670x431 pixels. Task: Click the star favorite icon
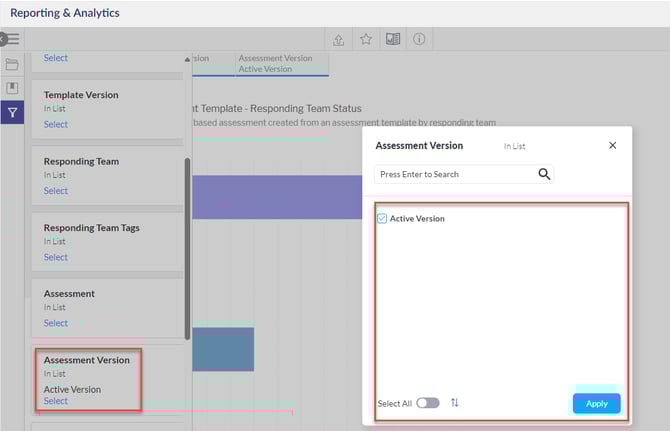(x=366, y=39)
